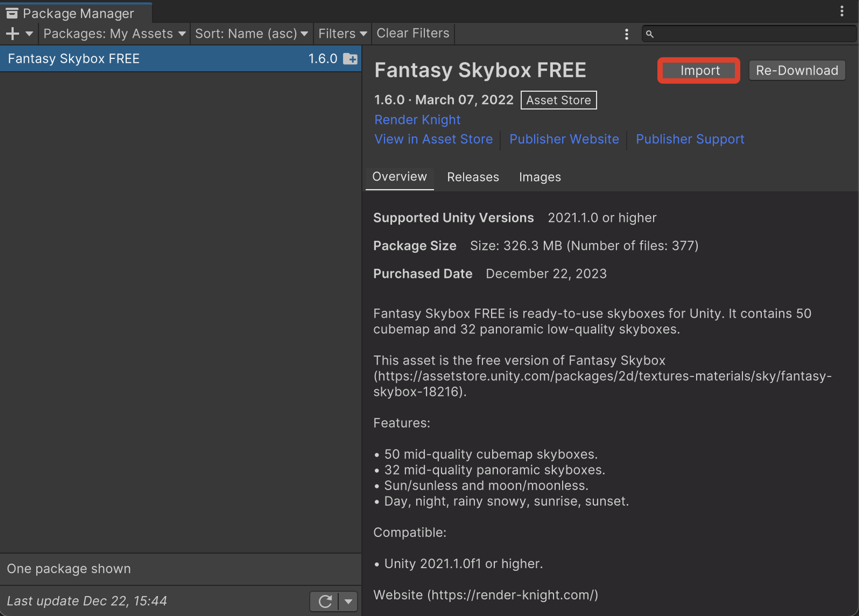859x616 pixels.
Task: Switch to the Releases tab
Action: point(473,177)
